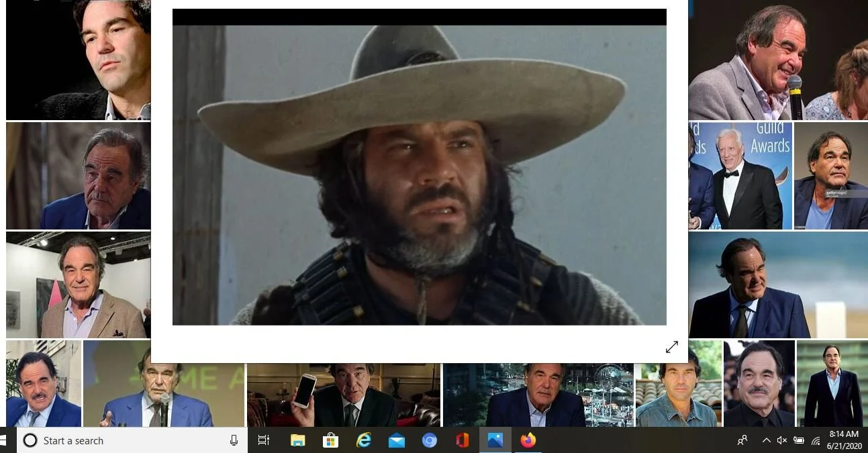Open the Mail app from the taskbar

[397, 440]
